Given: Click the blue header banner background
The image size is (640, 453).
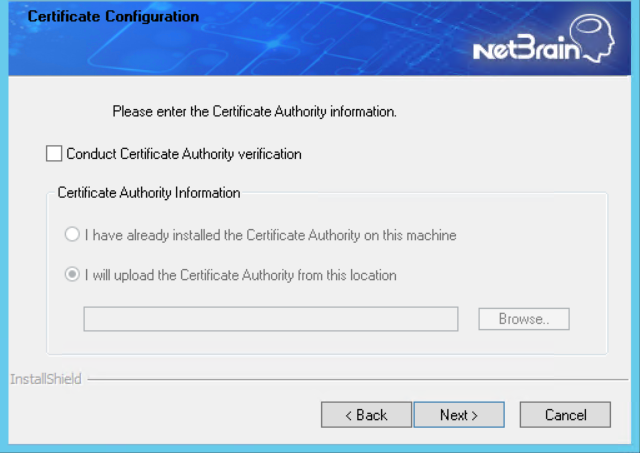Looking at the screenshot, I should point(300,45).
